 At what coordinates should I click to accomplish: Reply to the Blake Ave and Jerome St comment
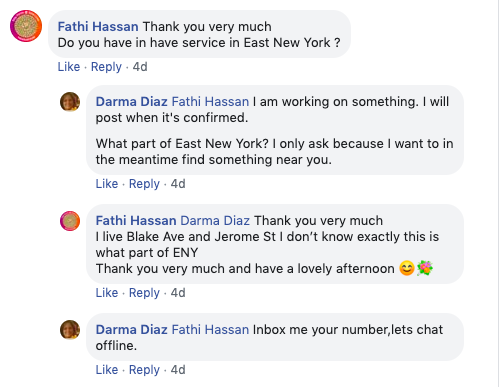tap(144, 293)
